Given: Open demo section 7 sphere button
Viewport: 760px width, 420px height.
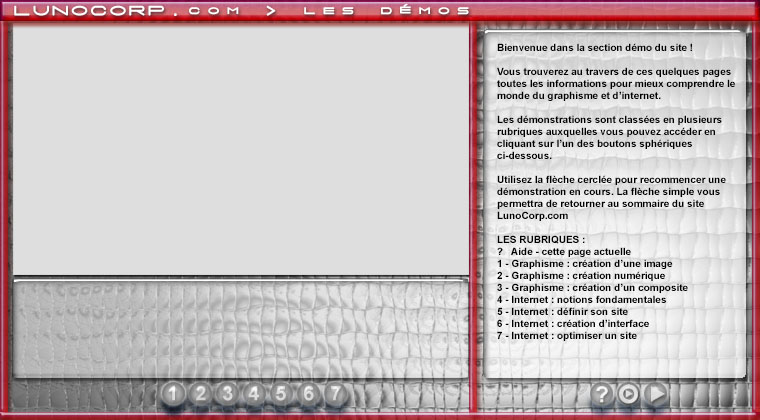Looking at the screenshot, I should 335,394.
